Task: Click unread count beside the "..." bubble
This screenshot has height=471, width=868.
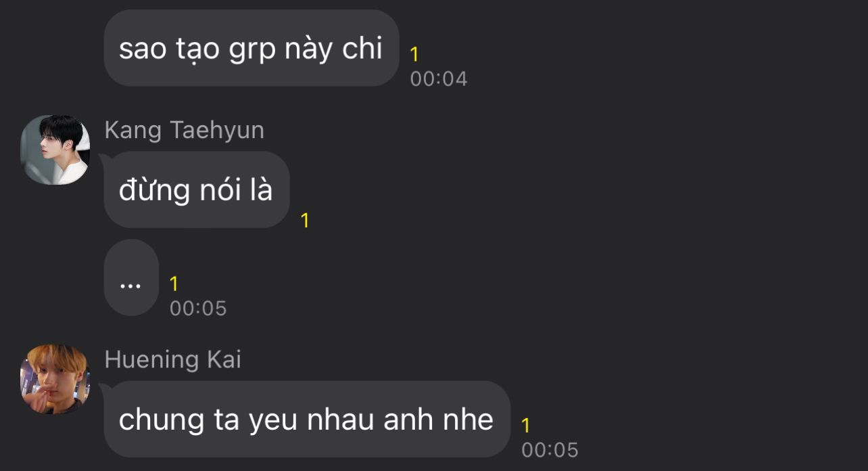Action: pos(174,284)
